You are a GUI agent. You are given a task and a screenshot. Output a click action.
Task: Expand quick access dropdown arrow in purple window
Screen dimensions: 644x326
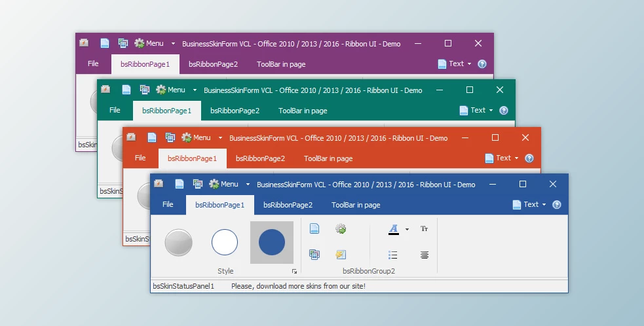[x=173, y=43]
